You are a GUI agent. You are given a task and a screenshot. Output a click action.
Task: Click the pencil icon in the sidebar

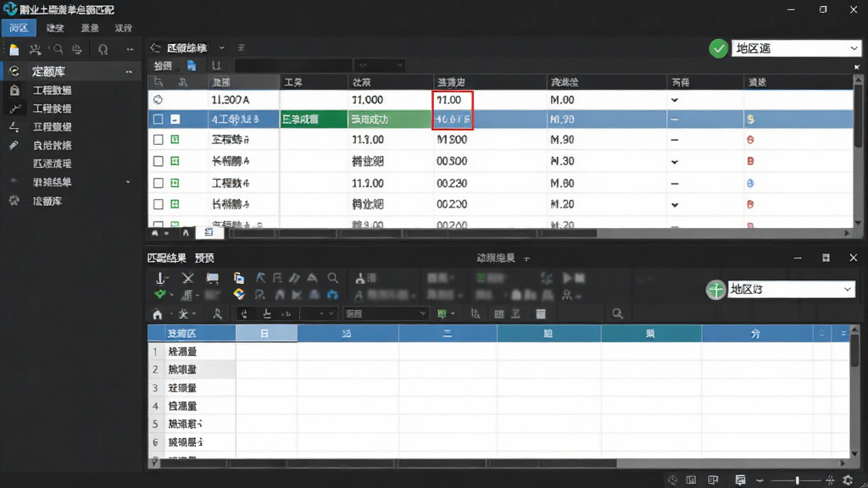(x=14, y=145)
